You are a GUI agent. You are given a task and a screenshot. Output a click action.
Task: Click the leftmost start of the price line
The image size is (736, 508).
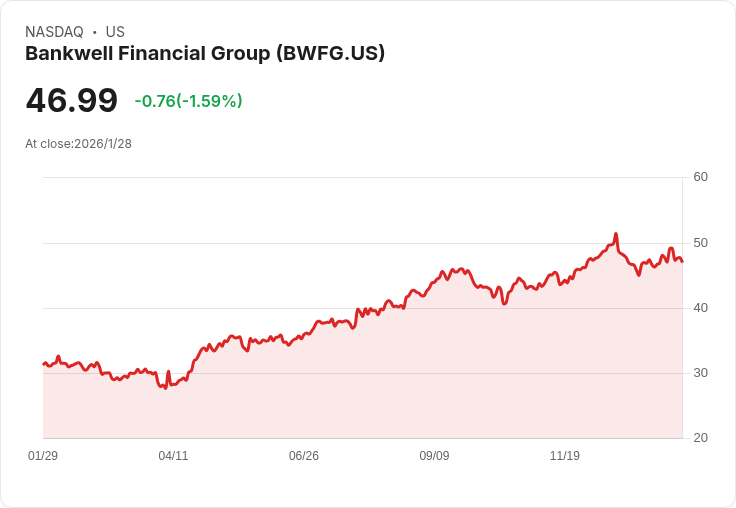tap(43, 364)
